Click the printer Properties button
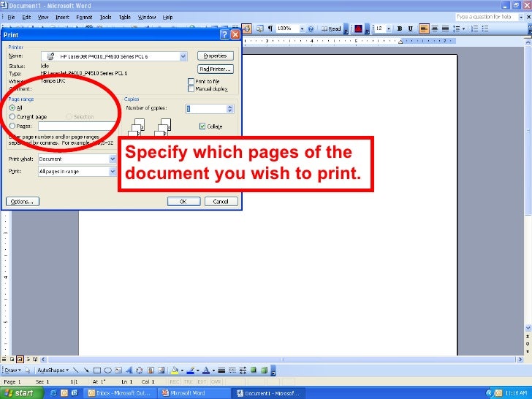Viewport: 532px width, 399px height. [215, 56]
